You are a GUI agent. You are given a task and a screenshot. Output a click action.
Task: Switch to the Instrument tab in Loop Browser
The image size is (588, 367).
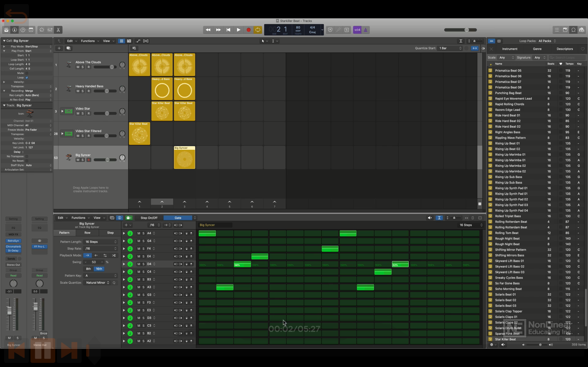(x=509, y=49)
